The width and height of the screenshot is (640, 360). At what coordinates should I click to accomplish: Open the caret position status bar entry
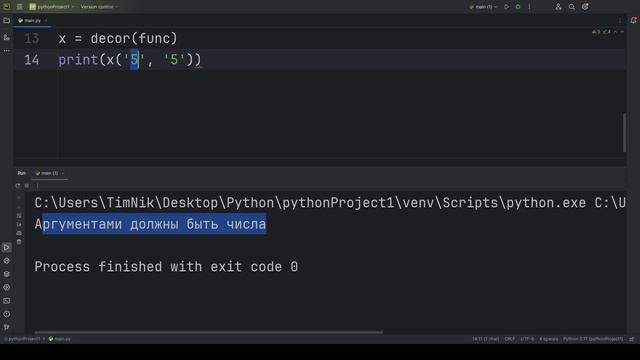485,339
